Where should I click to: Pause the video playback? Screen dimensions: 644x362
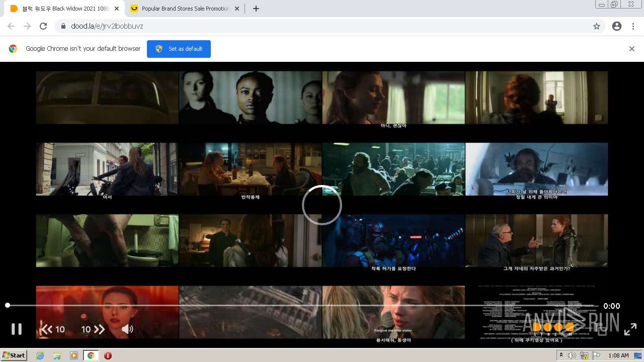[17, 329]
